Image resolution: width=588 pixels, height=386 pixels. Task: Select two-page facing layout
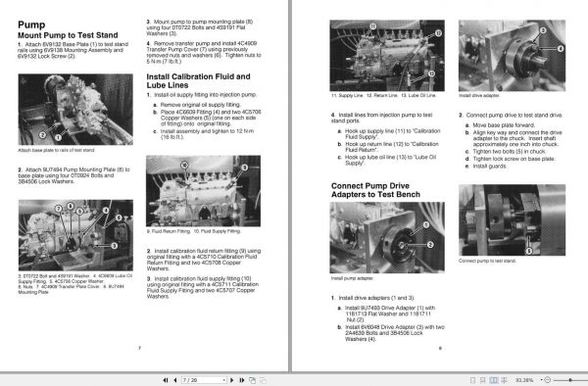pyautogui.click(x=494, y=380)
